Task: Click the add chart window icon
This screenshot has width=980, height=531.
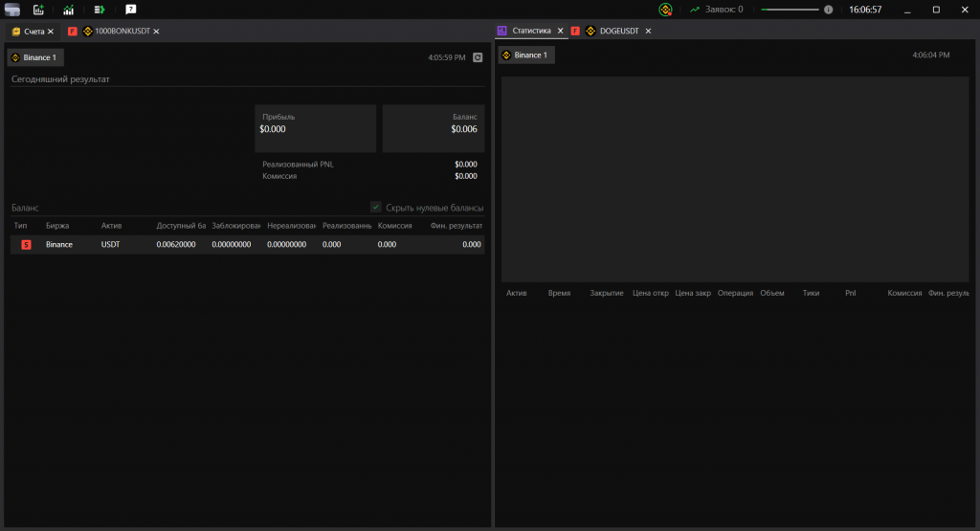Action: pos(38,10)
